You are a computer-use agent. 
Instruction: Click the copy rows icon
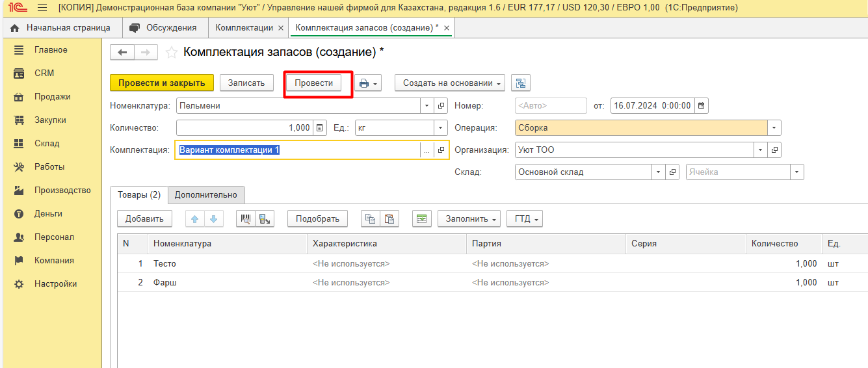point(370,219)
